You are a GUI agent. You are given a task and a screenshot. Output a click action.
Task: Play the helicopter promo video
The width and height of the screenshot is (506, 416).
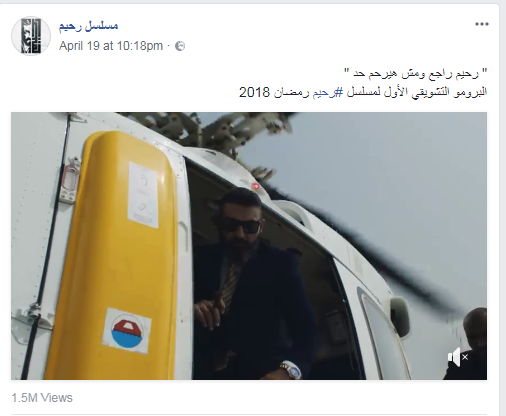point(249,246)
